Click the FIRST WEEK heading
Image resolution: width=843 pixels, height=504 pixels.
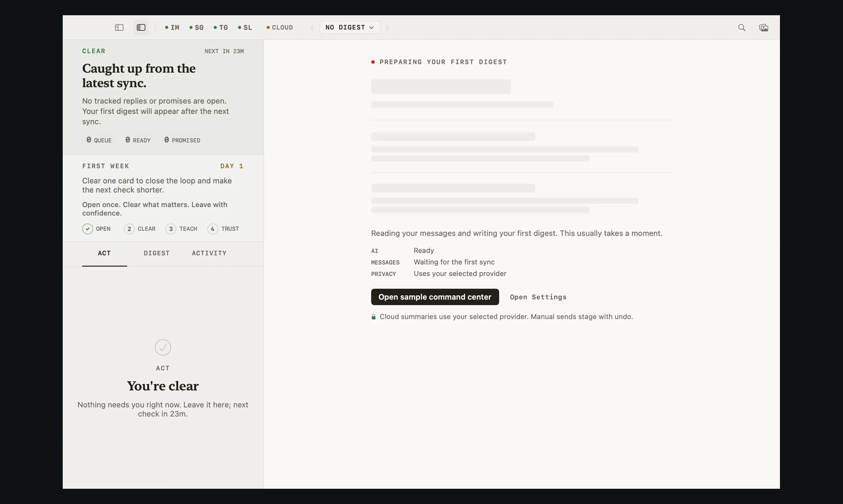tap(106, 166)
